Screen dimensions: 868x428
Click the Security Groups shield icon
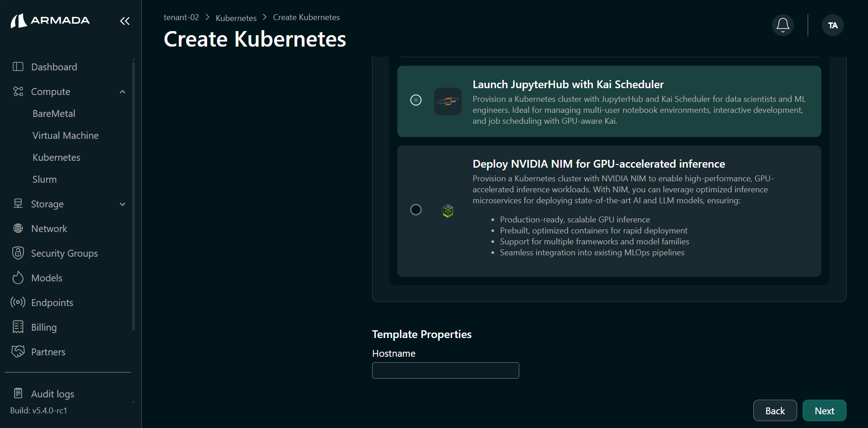click(18, 253)
